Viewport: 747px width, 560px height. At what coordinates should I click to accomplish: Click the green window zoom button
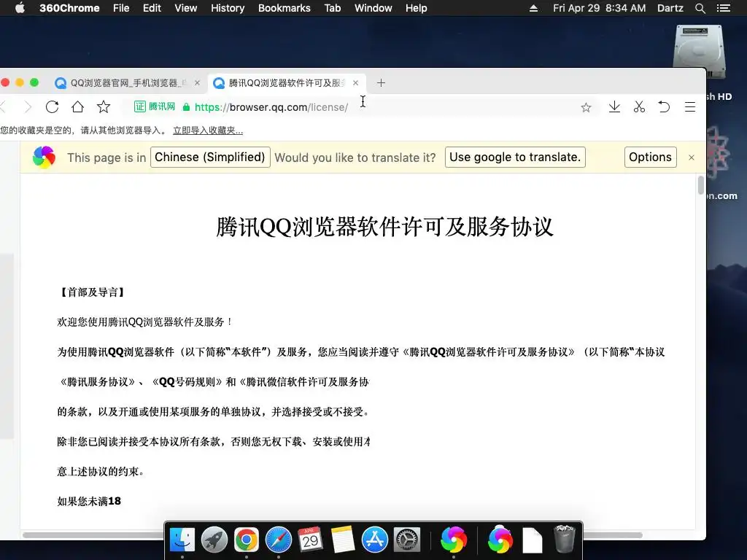point(34,82)
